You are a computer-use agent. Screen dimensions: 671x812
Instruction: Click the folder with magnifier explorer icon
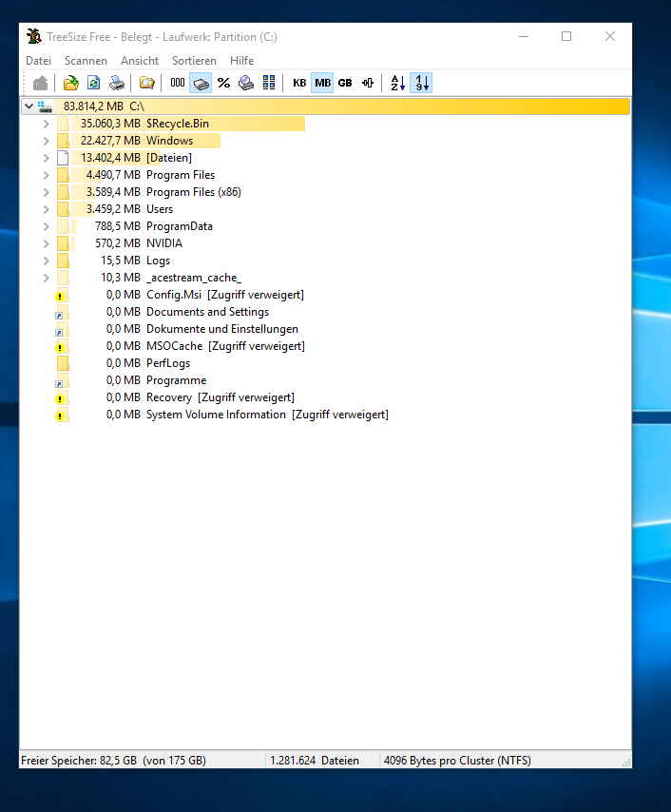click(146, 83)
